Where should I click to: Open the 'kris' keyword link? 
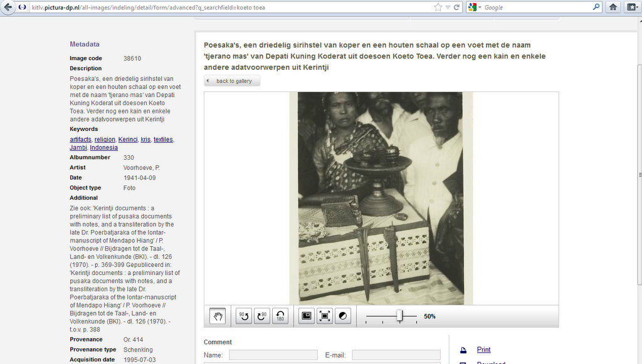[x=145, y=140]
